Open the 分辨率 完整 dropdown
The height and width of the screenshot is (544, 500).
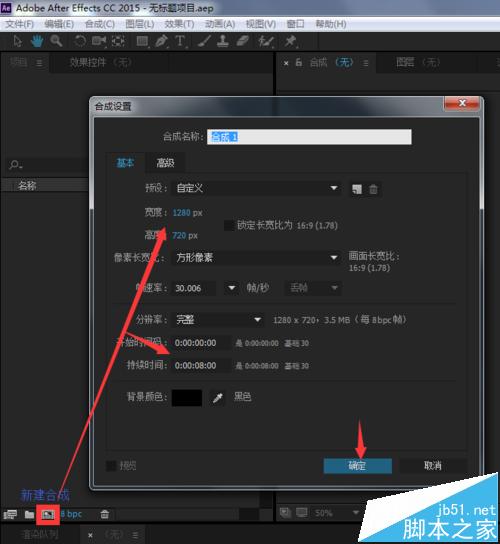(218, 320)
